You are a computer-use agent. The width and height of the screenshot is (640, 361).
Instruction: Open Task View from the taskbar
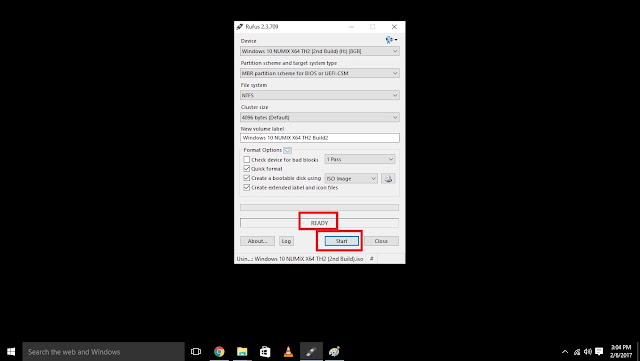(196, 352)
